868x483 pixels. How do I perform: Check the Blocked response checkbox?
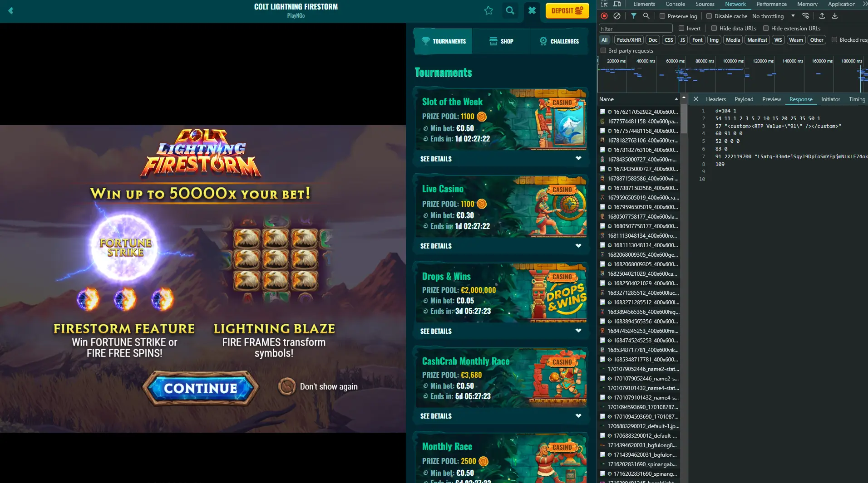[x=834, y=39]
